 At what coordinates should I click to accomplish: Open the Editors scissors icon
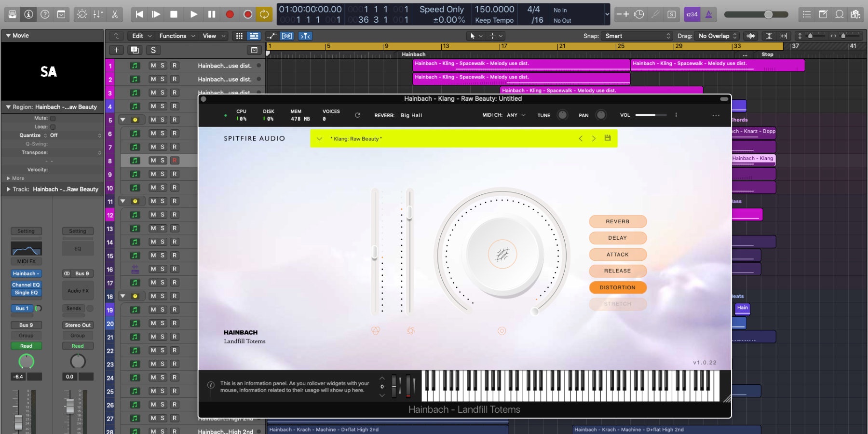tap(115, 14)
